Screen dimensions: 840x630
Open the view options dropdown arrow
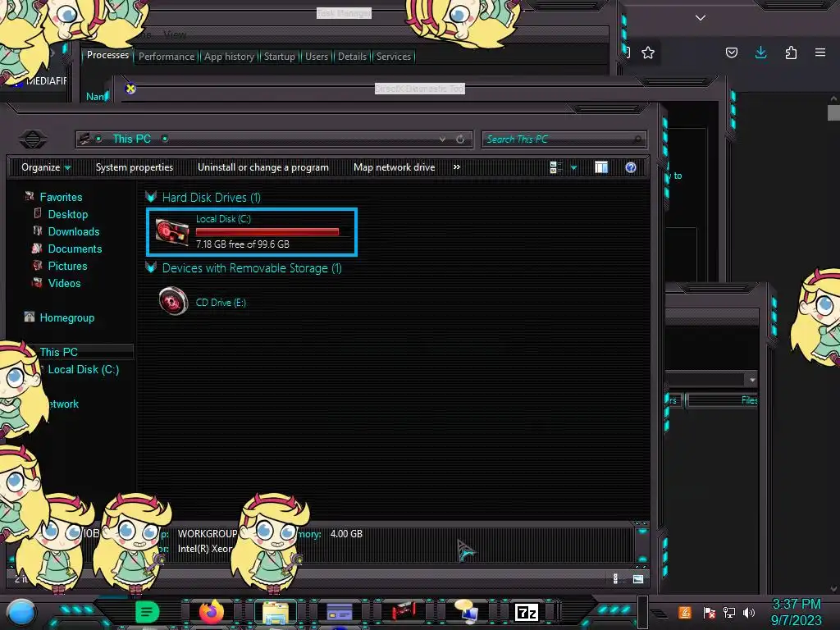[x=573, y=167]
